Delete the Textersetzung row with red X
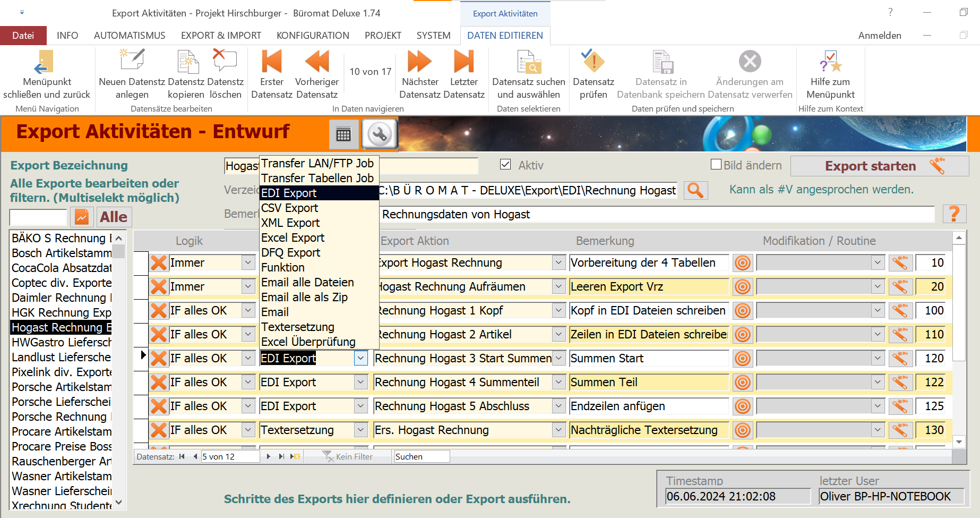This screenshot has height=518, width=980. tap(158, 430)
